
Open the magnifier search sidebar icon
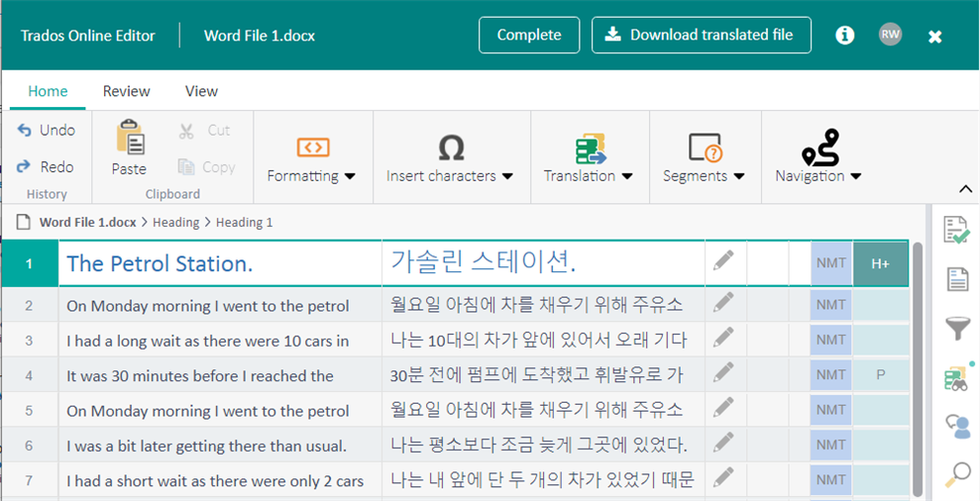(957, 475)
